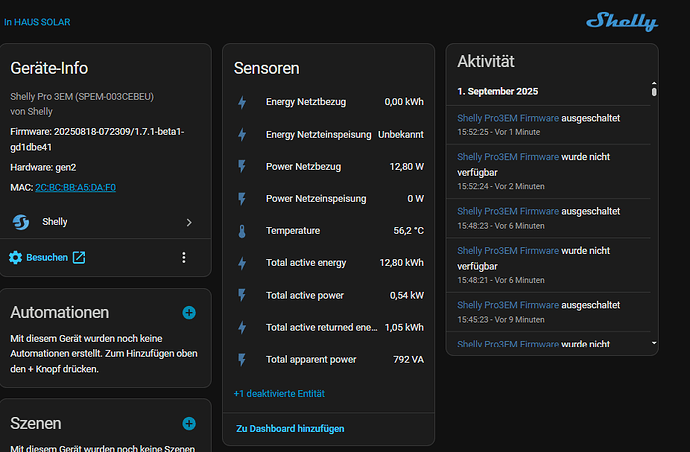Click Zu Dashboard hinzufügen
This screenshot has height=452, width=690.
290,428
